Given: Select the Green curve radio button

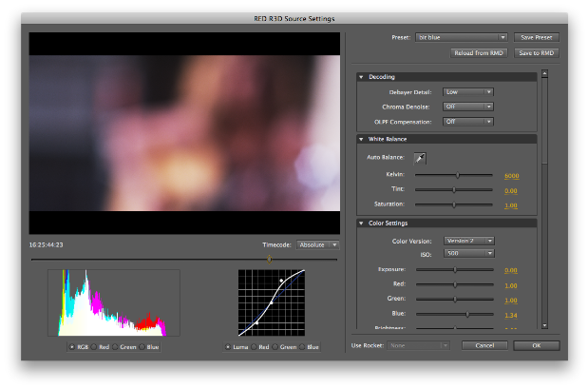Looking at the screenshot, I should tap(275, 347).
